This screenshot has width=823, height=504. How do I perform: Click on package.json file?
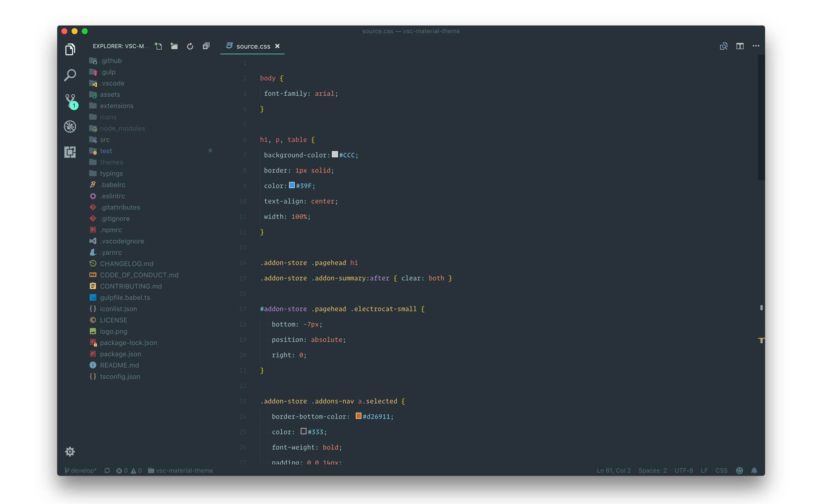119,354
